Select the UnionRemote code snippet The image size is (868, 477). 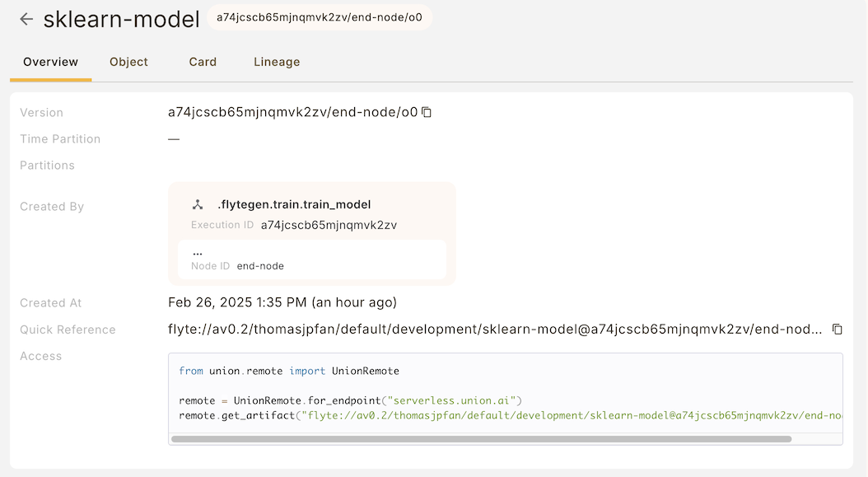[x=506, y=393]
